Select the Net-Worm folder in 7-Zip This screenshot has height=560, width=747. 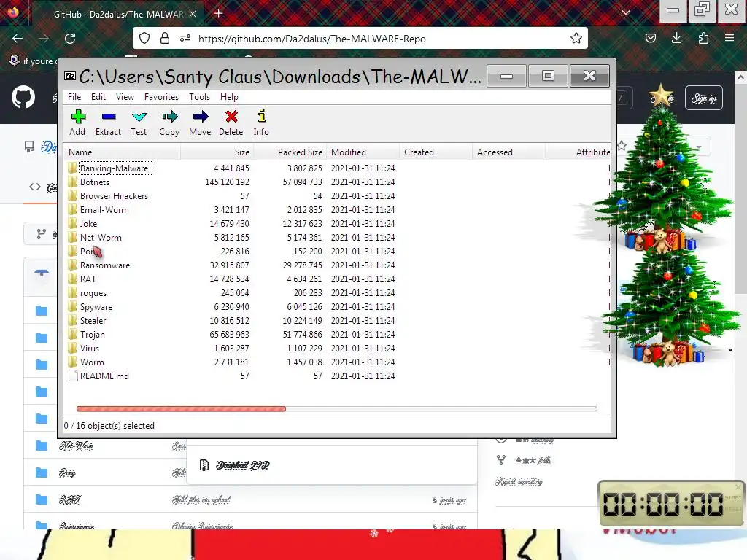101,237
